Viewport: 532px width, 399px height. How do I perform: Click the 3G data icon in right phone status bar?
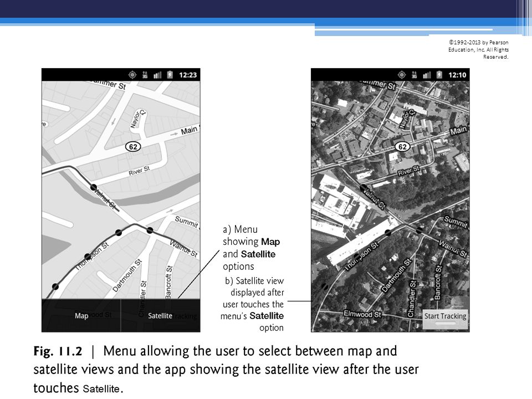[x=415, y=75]
